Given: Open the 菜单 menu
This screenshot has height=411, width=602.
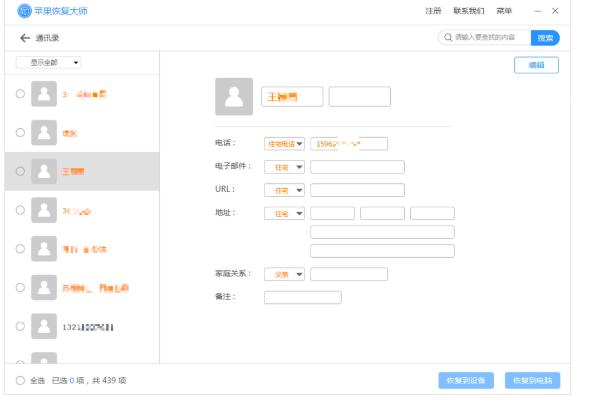Looking at the screenshot, I should (504, 11).
